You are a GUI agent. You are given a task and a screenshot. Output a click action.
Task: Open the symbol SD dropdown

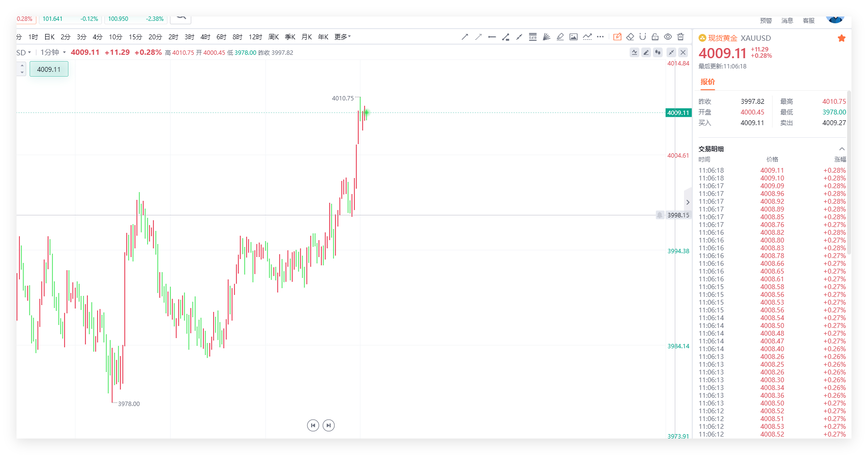[x=24, y=52]
